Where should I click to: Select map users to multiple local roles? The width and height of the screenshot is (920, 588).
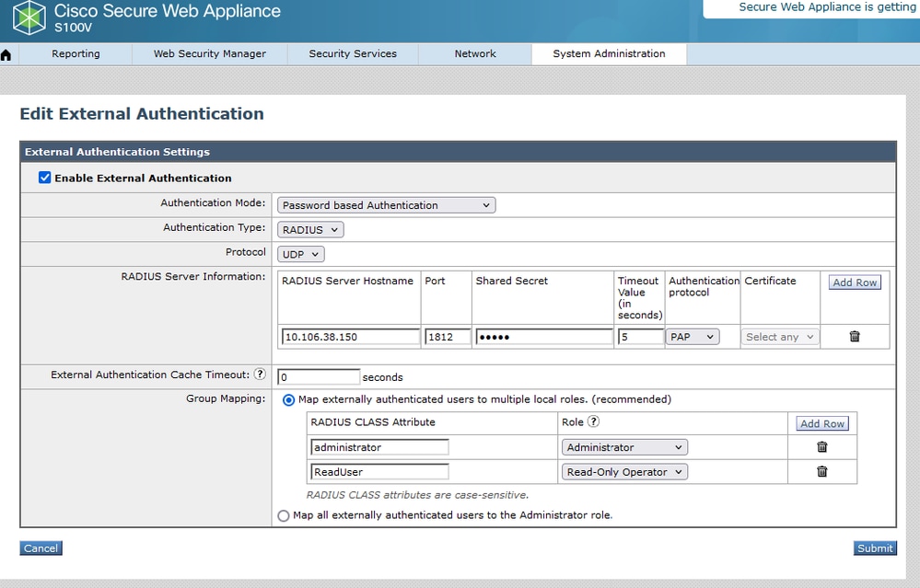[288, 399]
